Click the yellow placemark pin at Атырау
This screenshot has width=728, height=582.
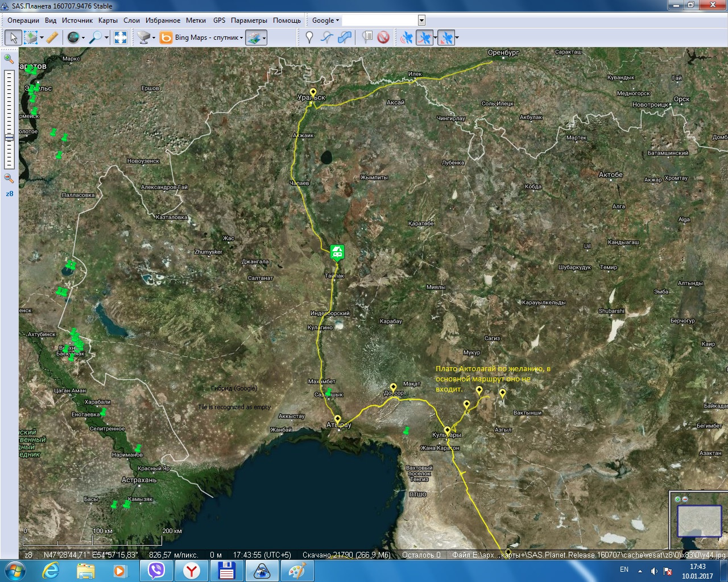(338, 420)
